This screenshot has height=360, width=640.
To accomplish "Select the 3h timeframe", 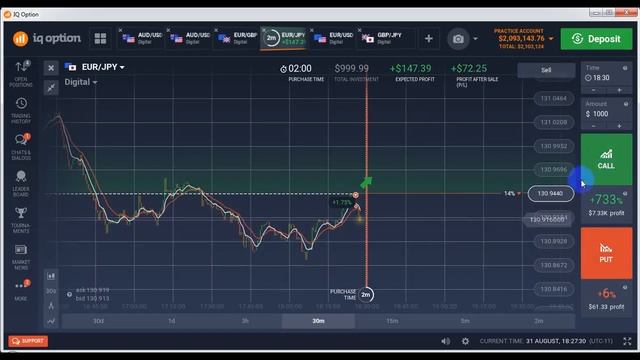I will tap(245, 321).
